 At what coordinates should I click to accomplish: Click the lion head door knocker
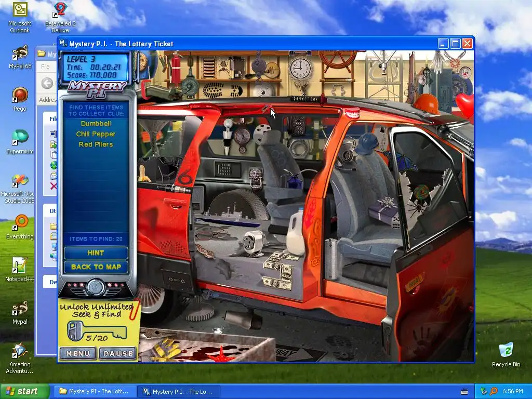(x=256, y=178)
